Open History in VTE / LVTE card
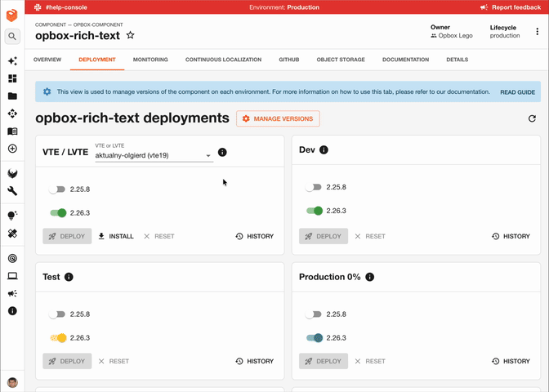Viewport: 549px width, 392px height. click(255, 236)
